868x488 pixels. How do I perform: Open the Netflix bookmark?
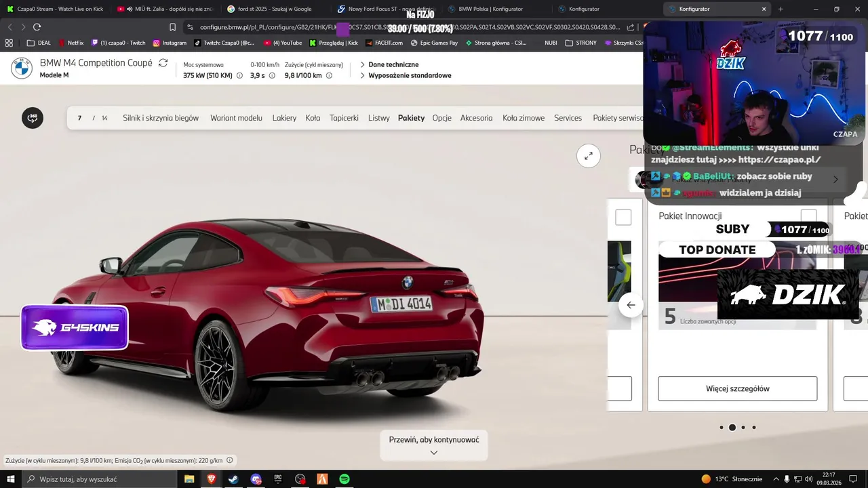[71, 43]
